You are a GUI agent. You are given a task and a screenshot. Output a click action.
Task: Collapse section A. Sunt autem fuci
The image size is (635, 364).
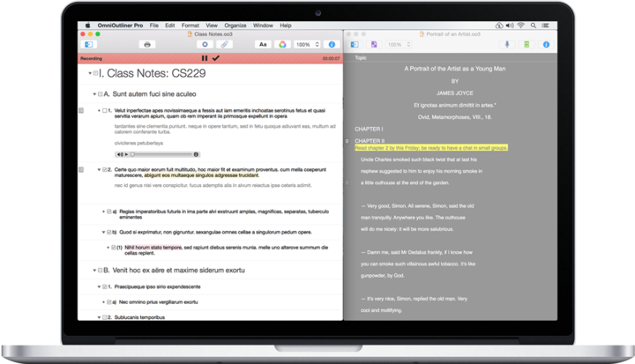tap(94, 94)
